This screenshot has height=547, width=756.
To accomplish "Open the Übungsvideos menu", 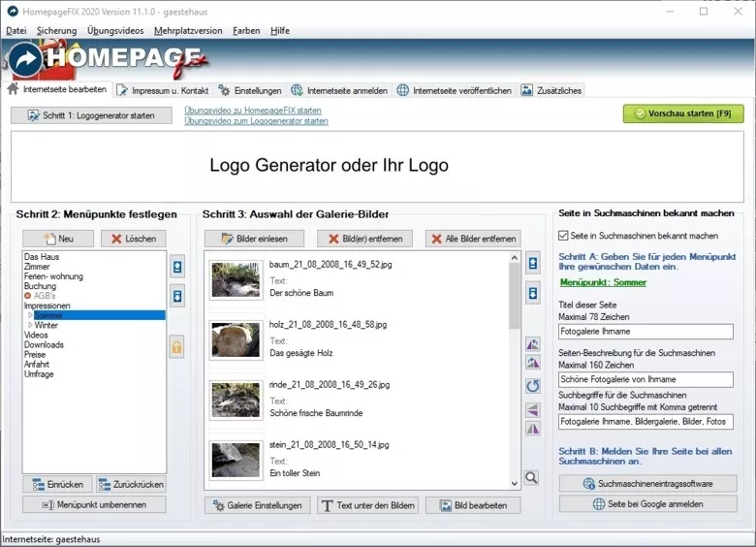I will [x=115, y=30].
